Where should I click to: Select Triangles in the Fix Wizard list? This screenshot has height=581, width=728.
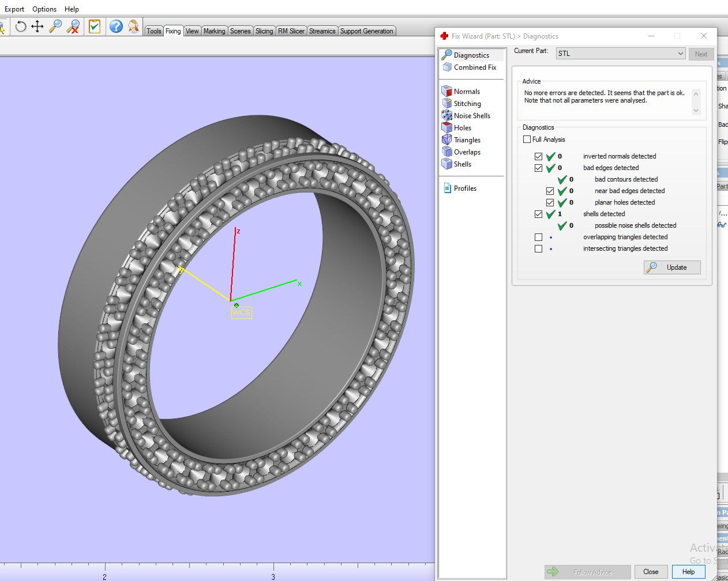pos(467,140)
